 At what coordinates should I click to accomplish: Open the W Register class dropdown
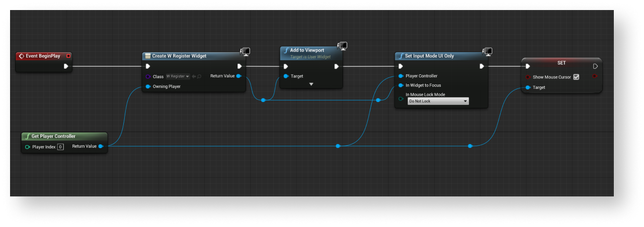(x=178, y=76)
